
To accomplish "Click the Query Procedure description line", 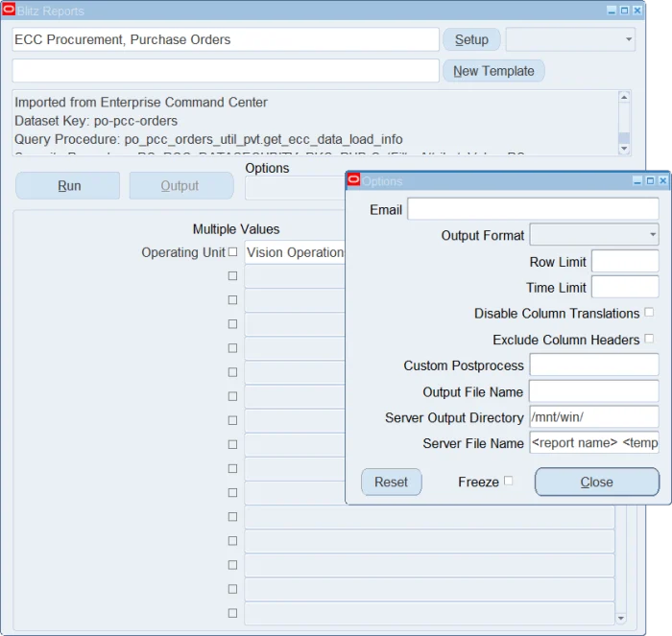I will click(x=208, y=139).
